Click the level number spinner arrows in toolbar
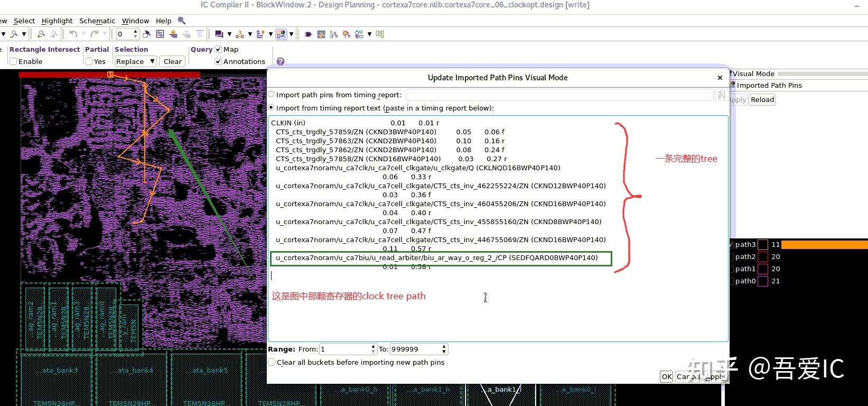The width and height of the screenshot is (868, 406). click(x=136, y=34)
